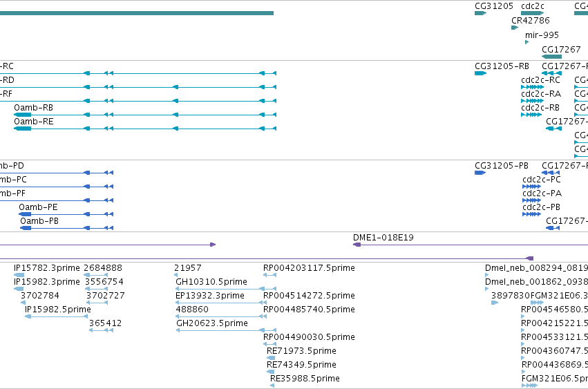The width and height of the screenshot is (588, 389).
Task: Click the RP004360747 EST label
Action: pos(554,351)
